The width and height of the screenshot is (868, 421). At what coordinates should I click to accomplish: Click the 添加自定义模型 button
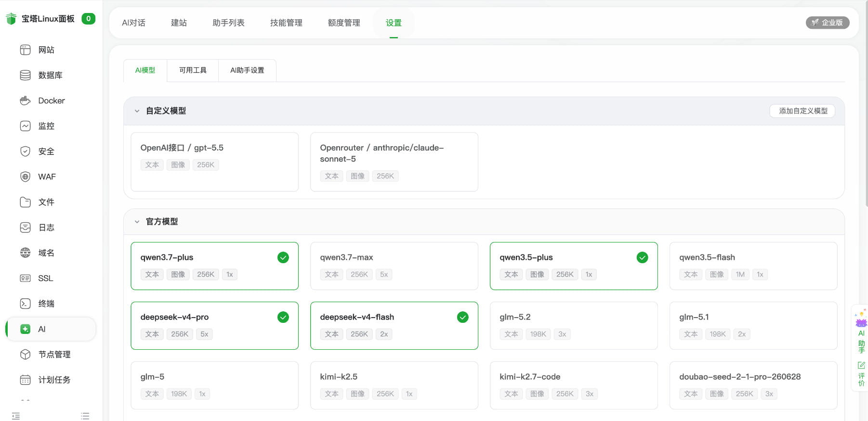[x=803, y=111]
